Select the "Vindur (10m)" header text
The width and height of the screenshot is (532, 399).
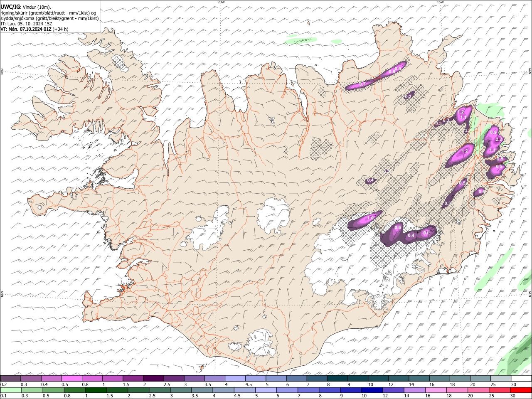37,7
